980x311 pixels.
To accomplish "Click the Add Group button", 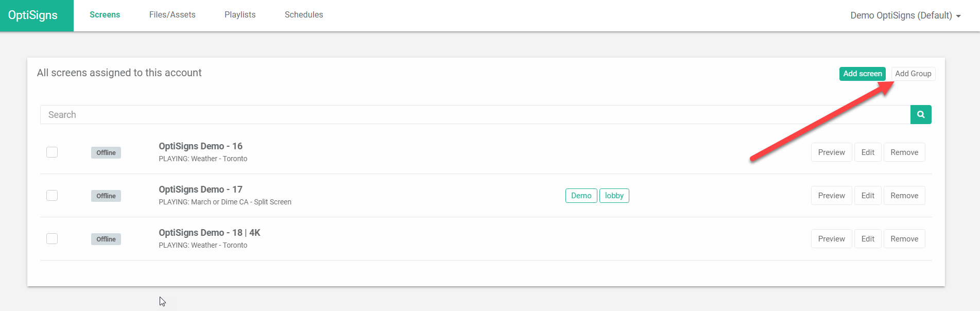I will (x=913, y=74).
